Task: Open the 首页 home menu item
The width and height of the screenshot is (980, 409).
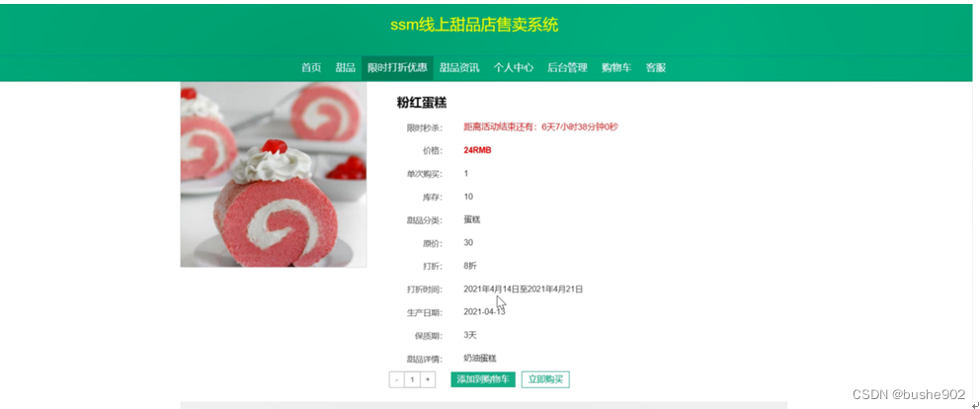Action: [x=311, y=68]
